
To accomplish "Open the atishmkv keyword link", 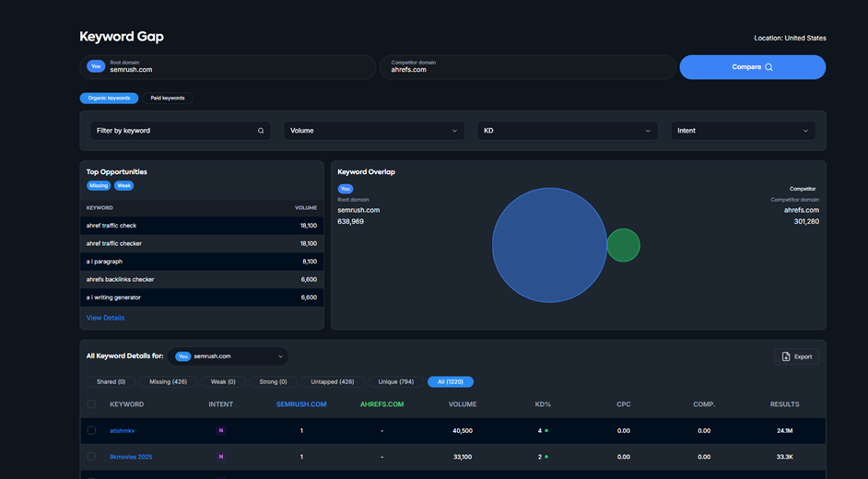I will coord(123,430).
